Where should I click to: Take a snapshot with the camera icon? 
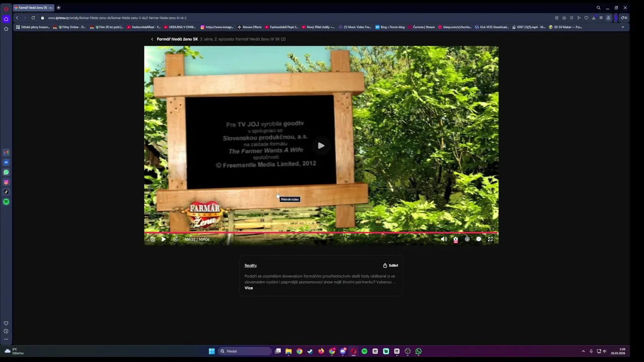coord(564,18)
